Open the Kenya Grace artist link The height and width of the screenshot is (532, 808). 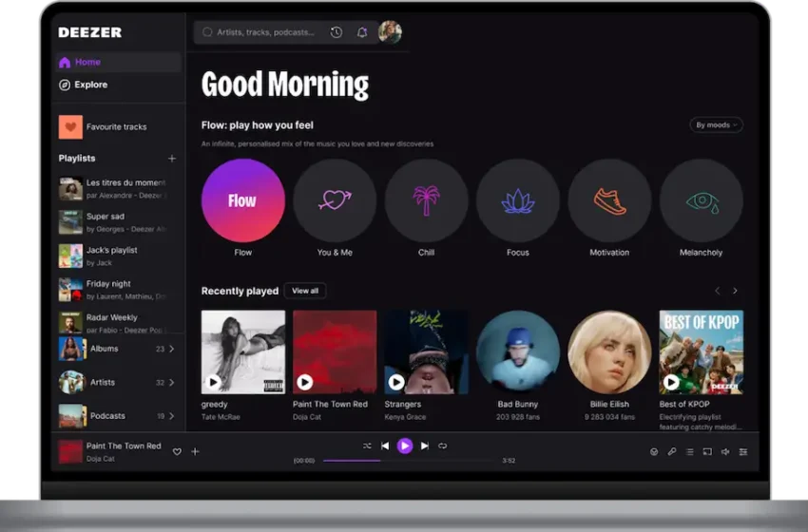coord(405,417)
